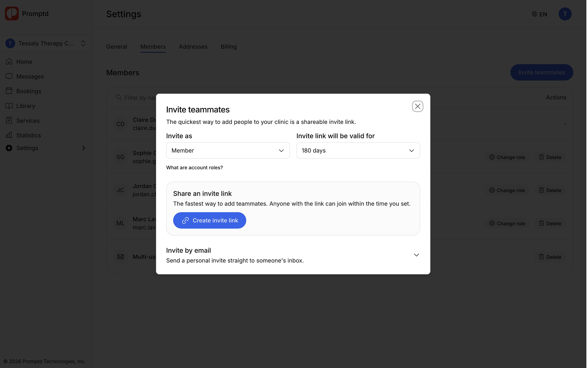Viewport: 588px width, 368px height.
Task: Close the Invite teammates dialog
Action: click(x=418, y=106)
